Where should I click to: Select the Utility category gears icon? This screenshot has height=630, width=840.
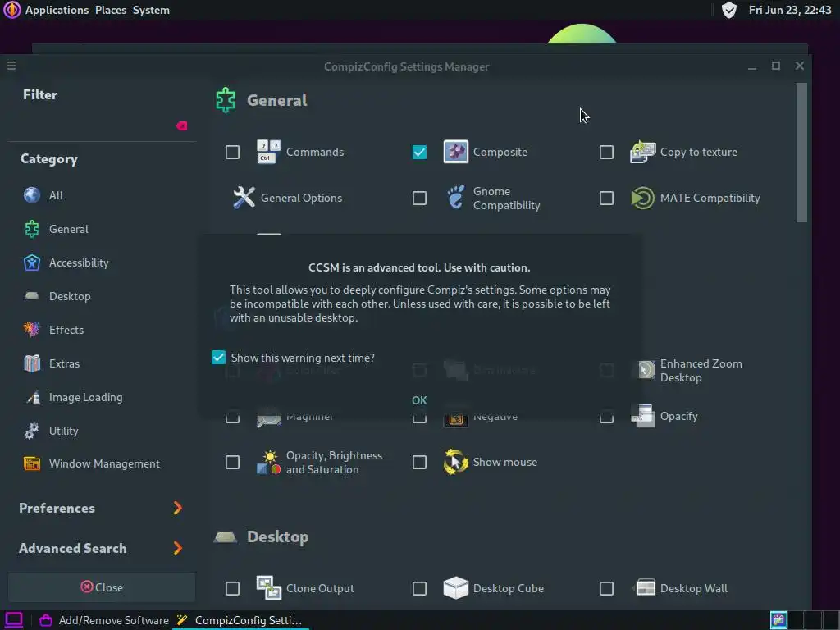32,431
